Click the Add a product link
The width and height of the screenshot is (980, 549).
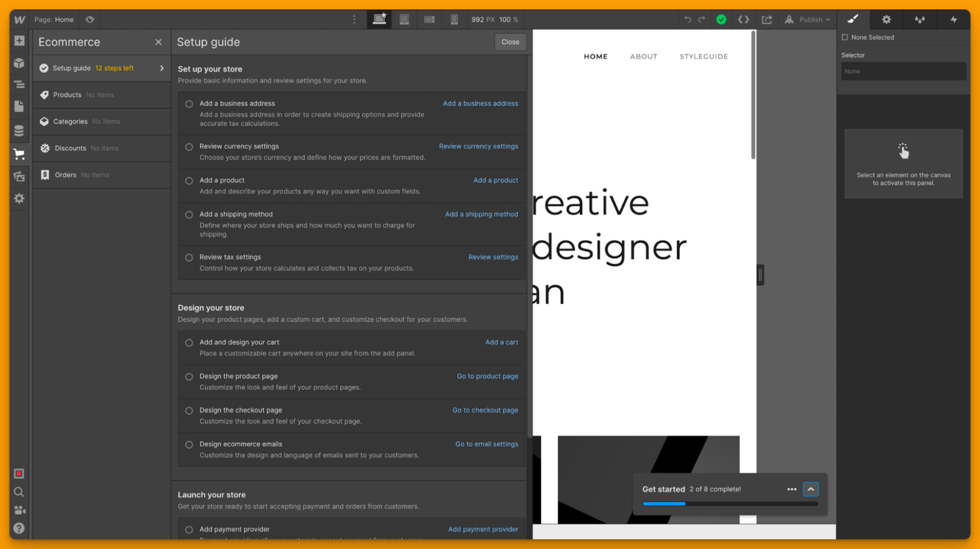(x=496, y=180)
